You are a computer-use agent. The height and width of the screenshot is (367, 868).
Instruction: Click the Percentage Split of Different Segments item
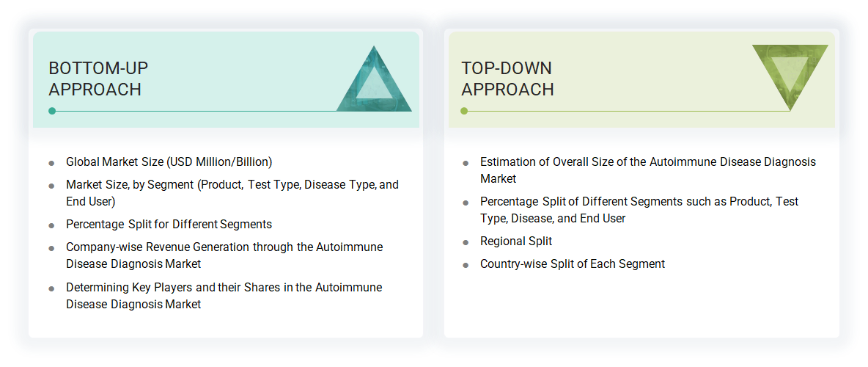coord(639,209)
